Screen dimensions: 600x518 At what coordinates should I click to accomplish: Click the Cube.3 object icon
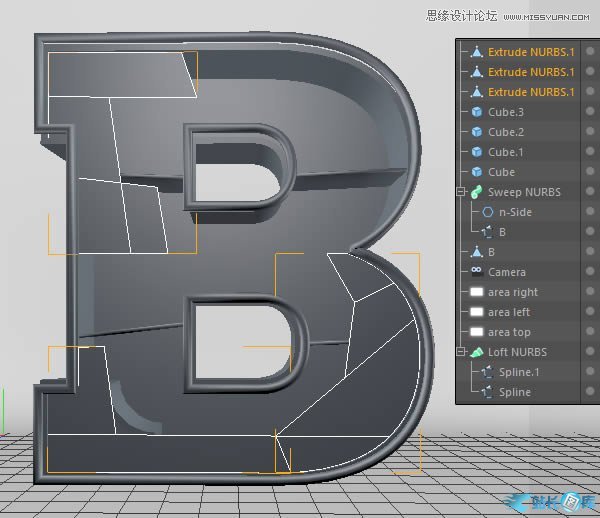477,112
